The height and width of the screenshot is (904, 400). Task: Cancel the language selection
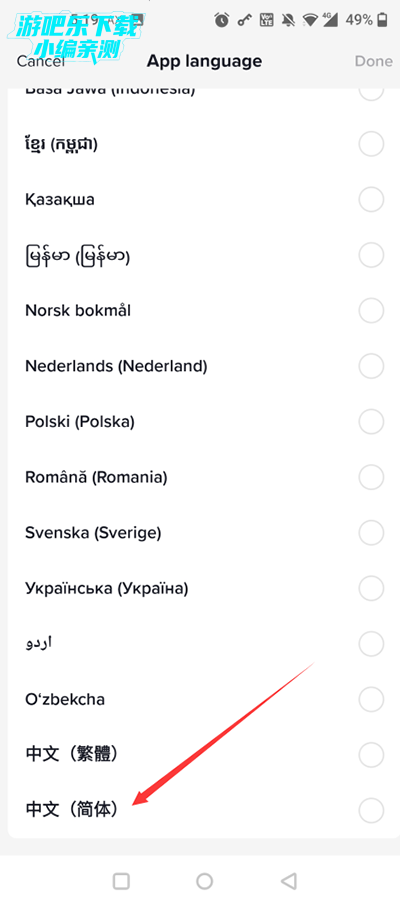click(40, 61)
